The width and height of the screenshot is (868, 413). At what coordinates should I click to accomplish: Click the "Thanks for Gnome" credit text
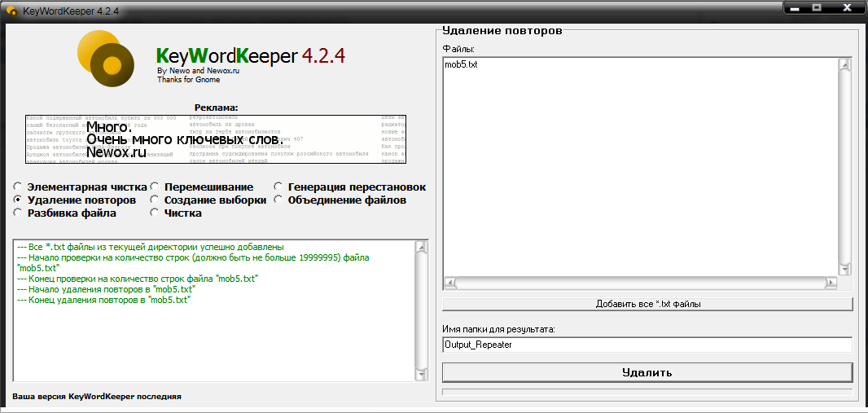pyautogui.click(x=188, y=80)
